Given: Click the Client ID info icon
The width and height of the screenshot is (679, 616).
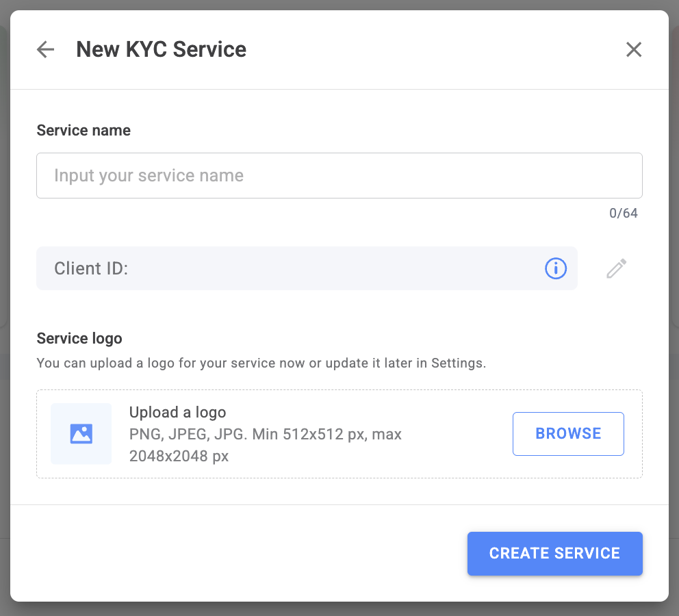Looking at the screenshot, I should [555, 268].
